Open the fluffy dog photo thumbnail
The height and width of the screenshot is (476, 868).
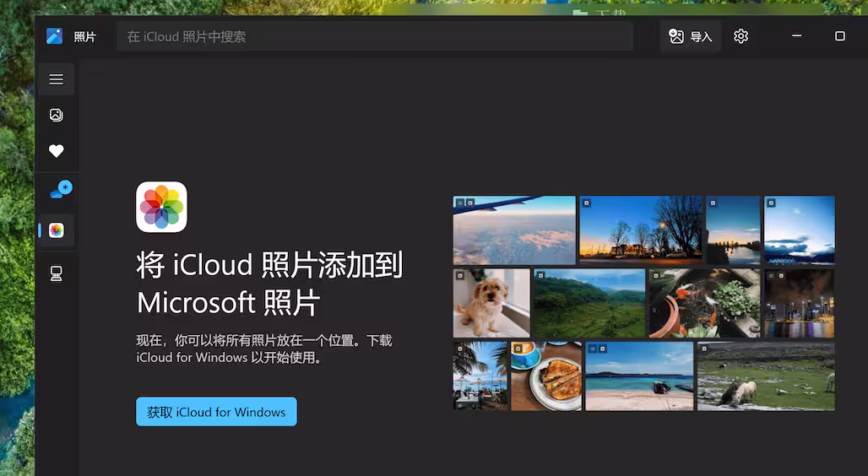pyautogui.click(x=491, y=303)
